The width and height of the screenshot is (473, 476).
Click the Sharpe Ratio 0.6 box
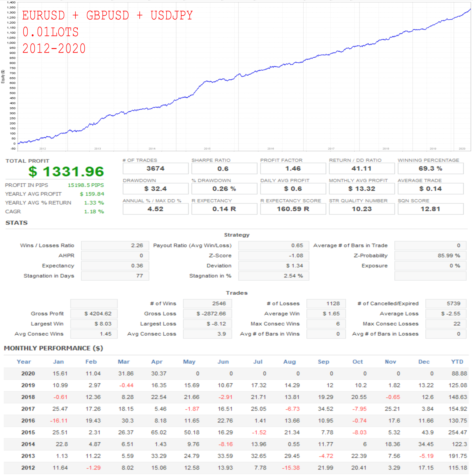coord(224,168)
